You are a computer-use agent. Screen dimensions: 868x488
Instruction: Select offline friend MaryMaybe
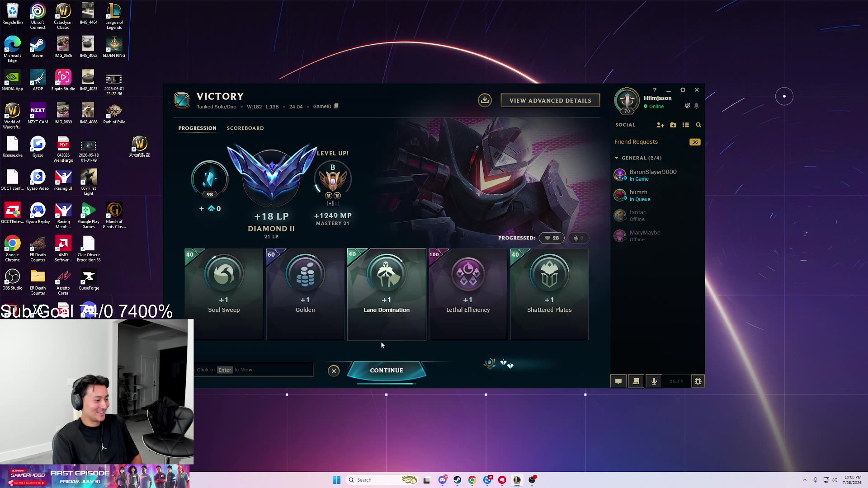point(657,236)
